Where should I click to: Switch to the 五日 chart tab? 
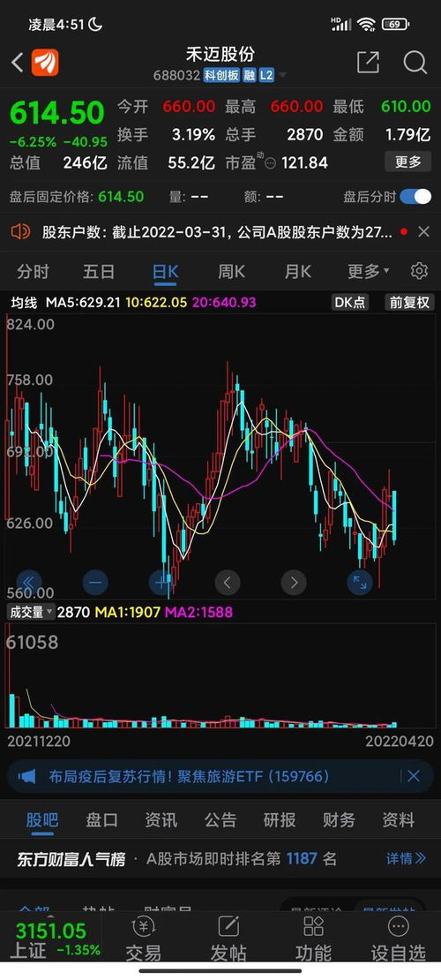click(x=99, y=272)
